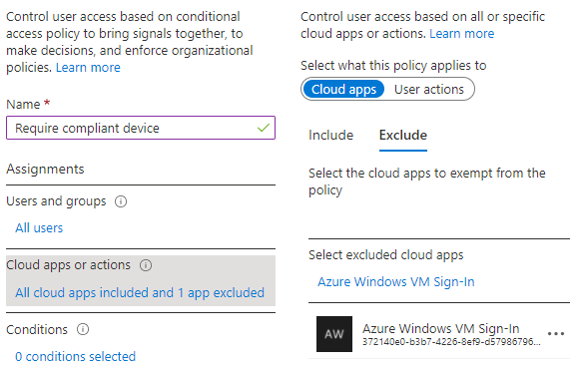Click the Users and groups label
Screen dimensions: 588x369
coord(56,201)
